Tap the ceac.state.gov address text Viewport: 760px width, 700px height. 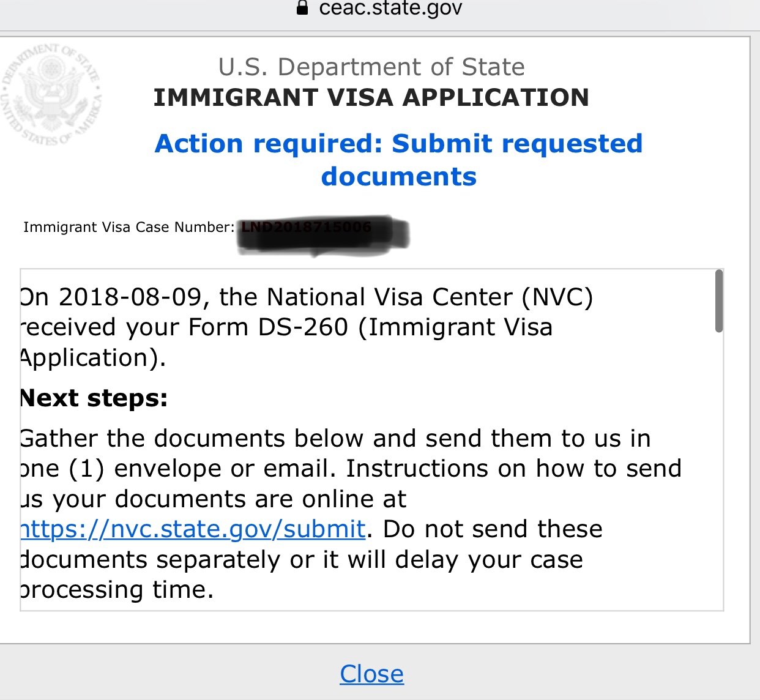click(x=390, y=9)
